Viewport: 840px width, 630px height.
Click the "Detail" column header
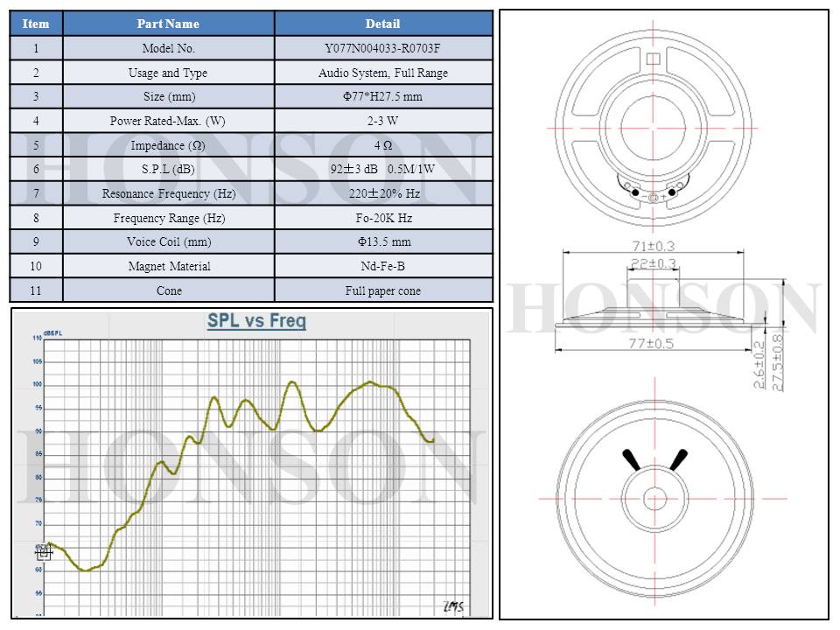382,24
